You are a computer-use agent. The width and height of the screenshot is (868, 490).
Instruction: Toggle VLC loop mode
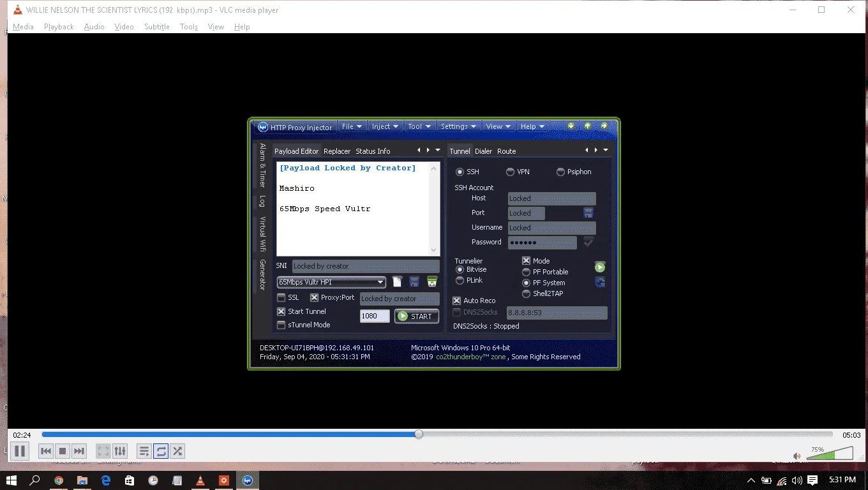pyautogui.click(x=161, y=451)
